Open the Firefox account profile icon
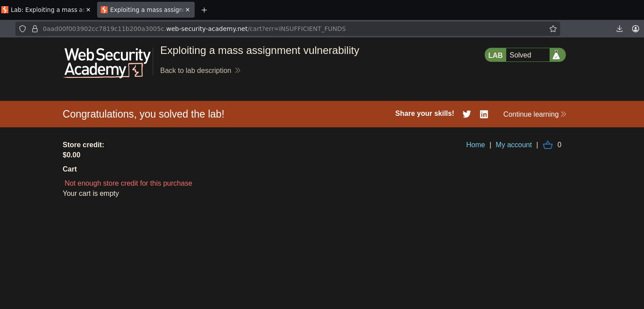644x309 pixels. pyautogui.click(x=635, y=29)
